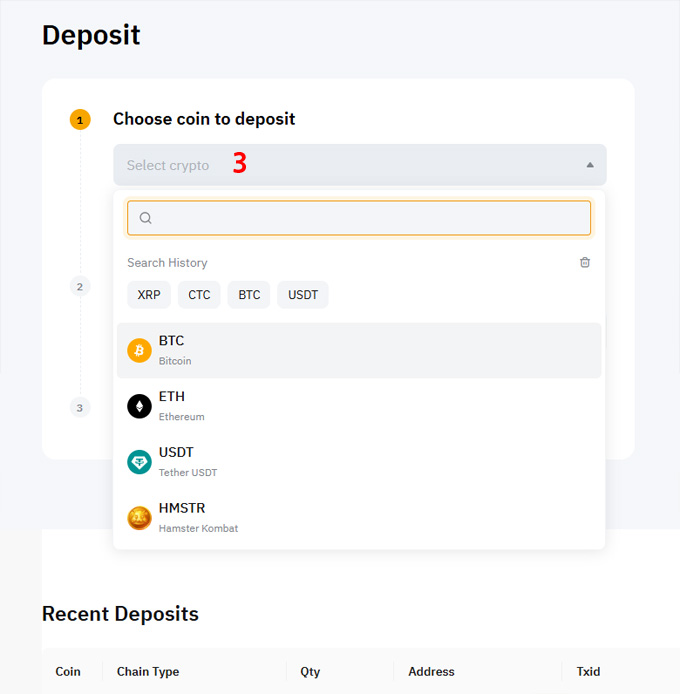The width and height of the screenshot is (680, 694).
Task: Click the grey step 2 circle
Action: pyautogui.click(x=80, y=286)
